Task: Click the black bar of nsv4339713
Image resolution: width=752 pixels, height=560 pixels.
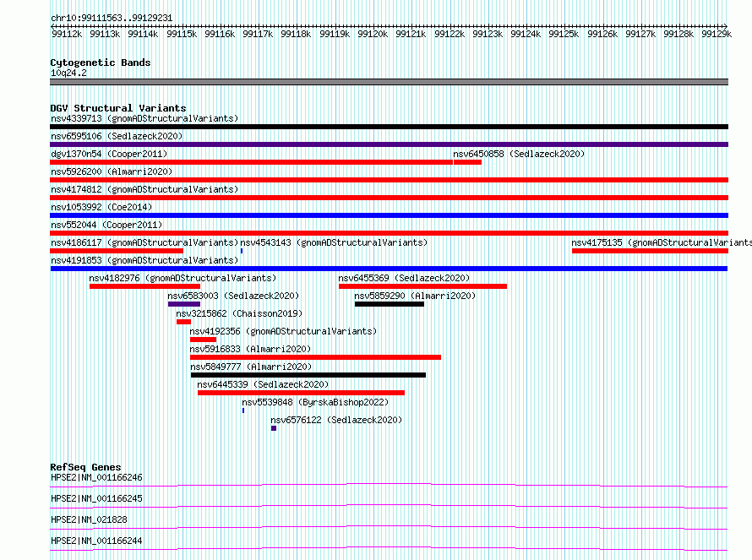Action: pyautogui.click(x=389, y=127)
